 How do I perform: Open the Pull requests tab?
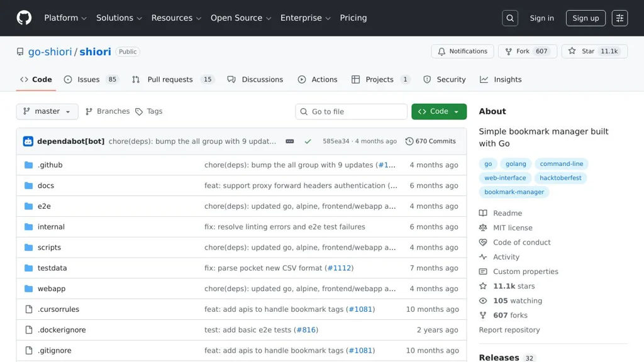(x=170, y=80)
